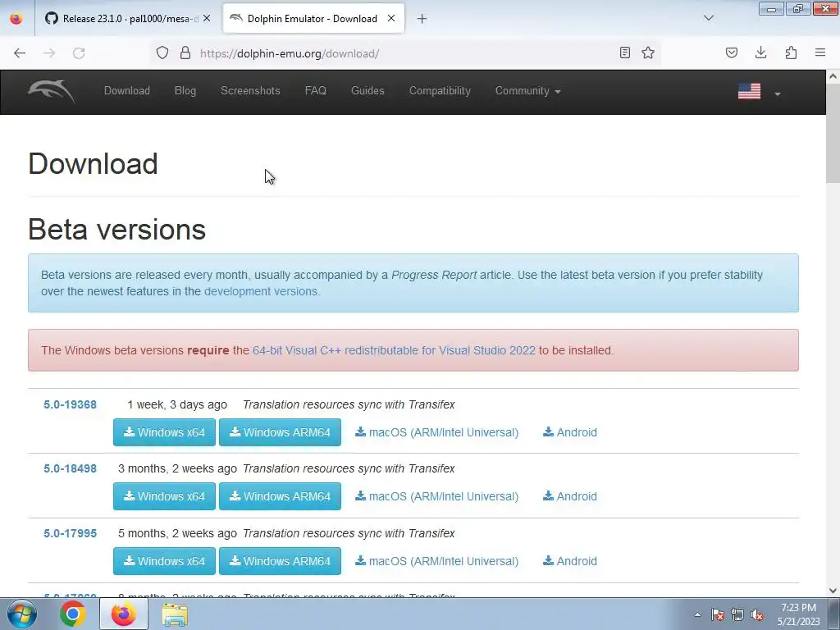Open version 5.0-17995 link
This screenshot has height=630, width=840.
(x=71, y=533)
